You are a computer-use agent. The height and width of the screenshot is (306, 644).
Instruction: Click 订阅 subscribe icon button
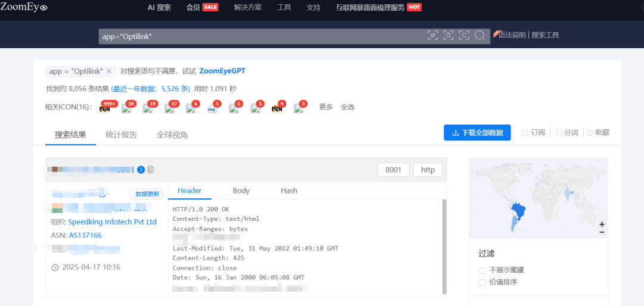[x=533, y=133]
